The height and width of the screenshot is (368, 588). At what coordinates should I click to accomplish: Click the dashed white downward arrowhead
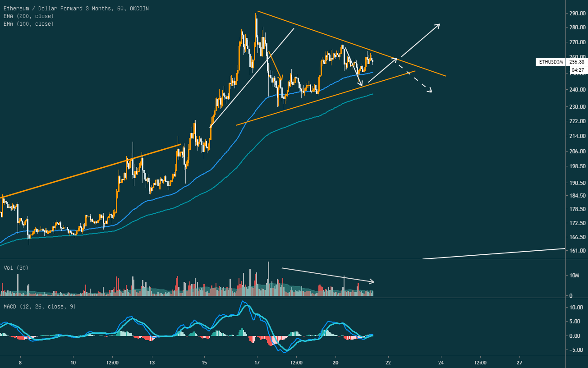coord(430,91)
